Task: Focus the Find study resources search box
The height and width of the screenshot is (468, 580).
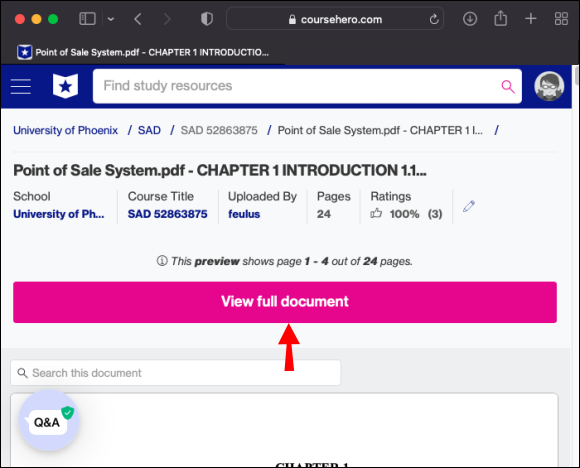Action: [x=307, y=86]
